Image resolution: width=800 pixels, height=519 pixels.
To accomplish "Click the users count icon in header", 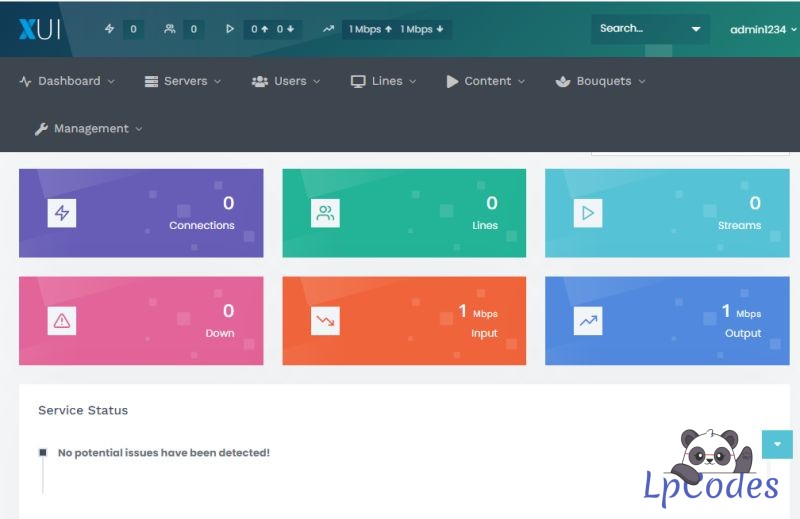I will tap(170, 29).
